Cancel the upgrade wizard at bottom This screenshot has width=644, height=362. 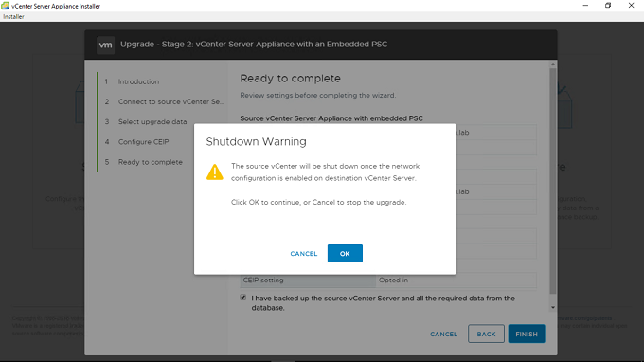443,335
